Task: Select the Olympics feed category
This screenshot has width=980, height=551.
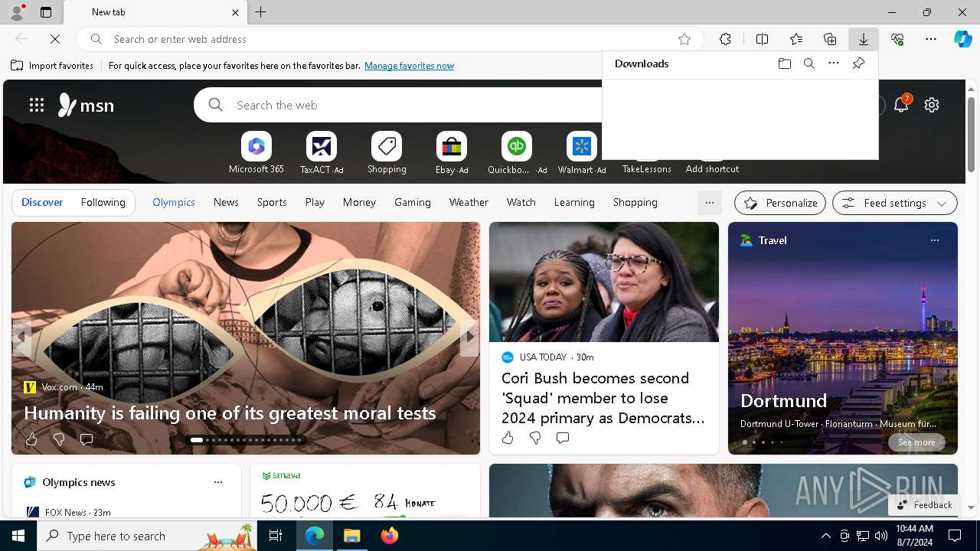Action: click(x=174, y=202)
